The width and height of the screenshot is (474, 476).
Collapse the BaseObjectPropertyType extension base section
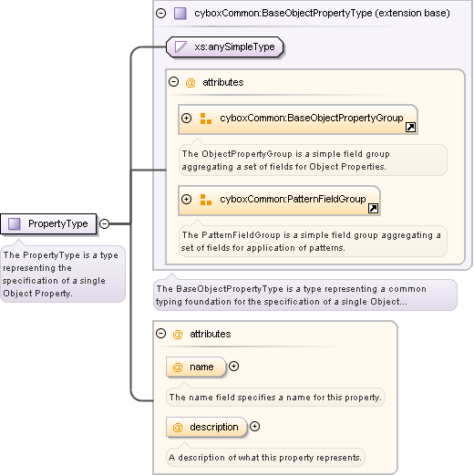coord(160,13)
